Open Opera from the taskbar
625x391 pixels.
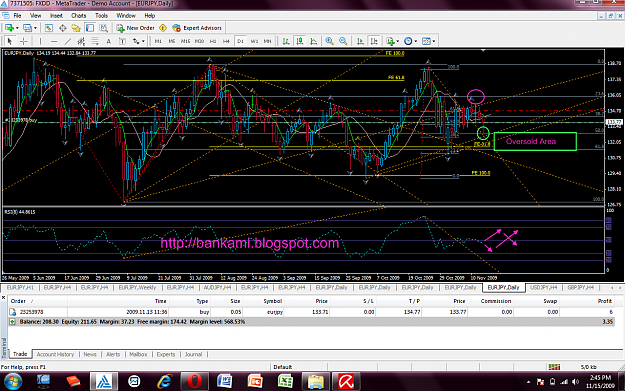[194, 382]
